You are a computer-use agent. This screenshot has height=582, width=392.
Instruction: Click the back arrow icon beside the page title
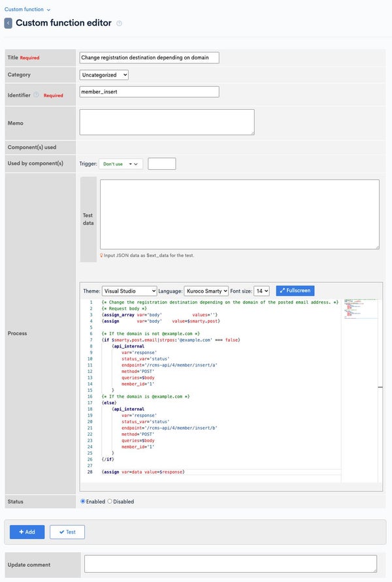coord(8,23)
